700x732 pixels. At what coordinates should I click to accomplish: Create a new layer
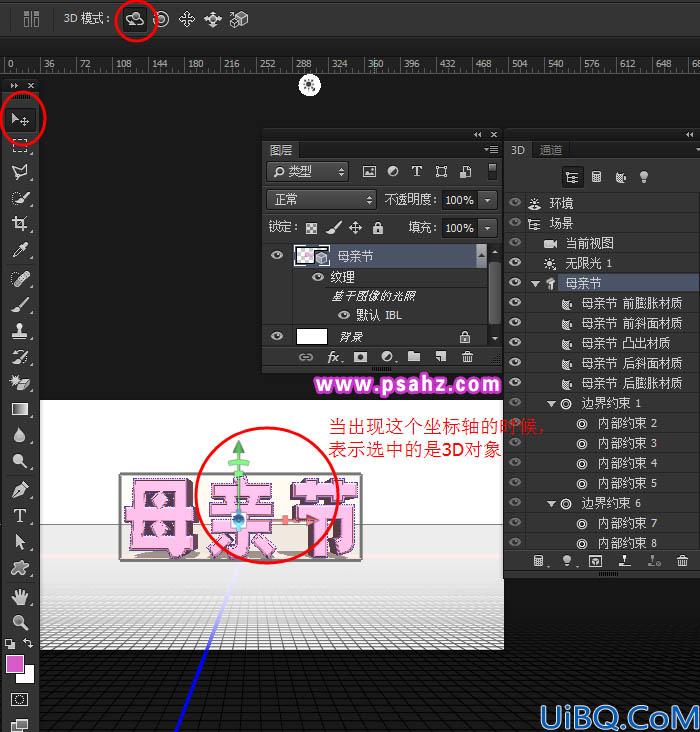pyautogui.click(x=440, y=357)
